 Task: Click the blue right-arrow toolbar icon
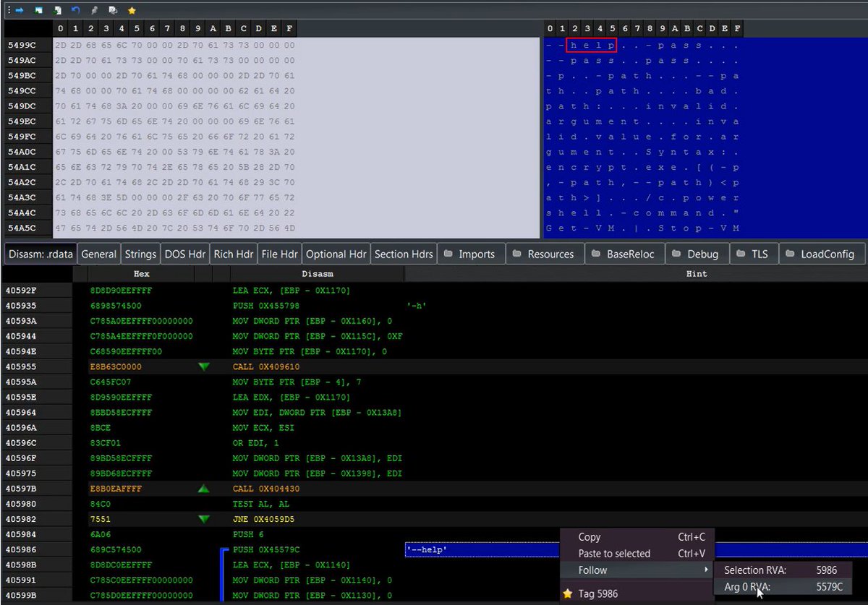20,11
